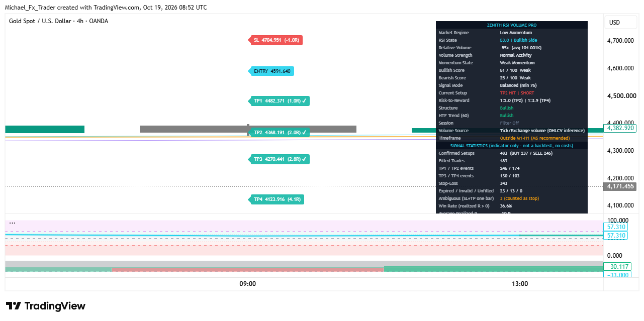The height and width of the screenshot is (321, 644).
Task: Select the TP4 4123.916 target label
Action: 277,199
